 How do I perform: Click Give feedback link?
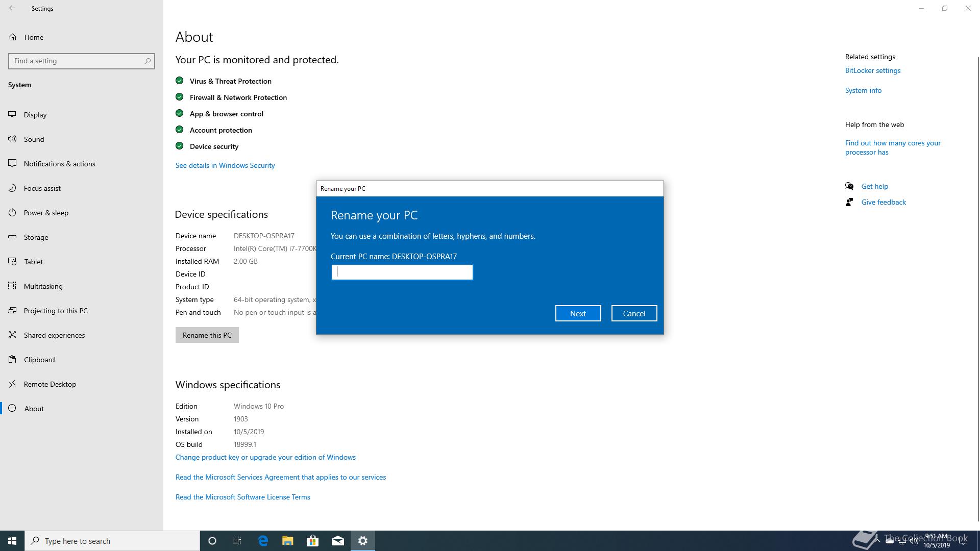(883, 202)
